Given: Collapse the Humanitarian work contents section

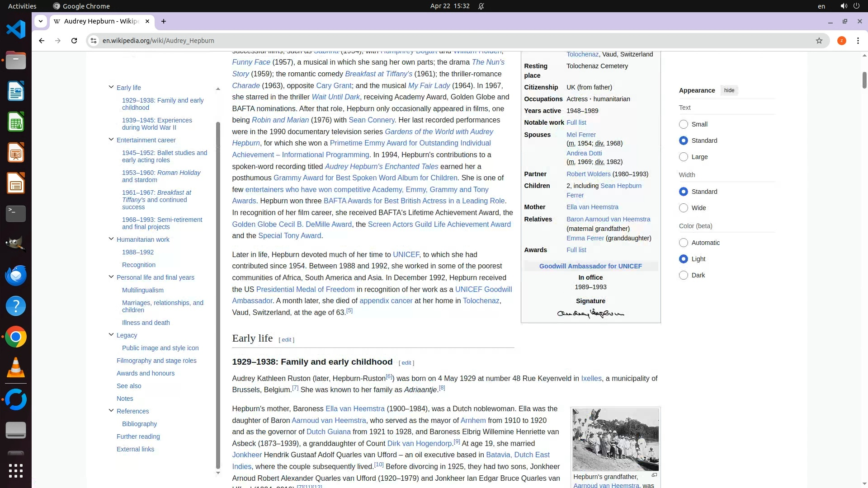Looking at the screenshot, I should point(111,239).
